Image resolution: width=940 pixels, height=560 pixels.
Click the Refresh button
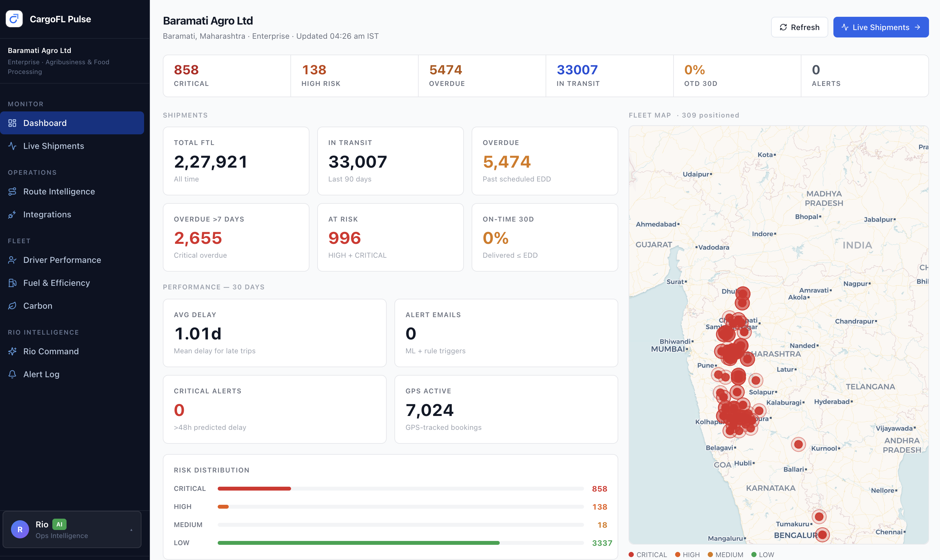coord(799,27)
